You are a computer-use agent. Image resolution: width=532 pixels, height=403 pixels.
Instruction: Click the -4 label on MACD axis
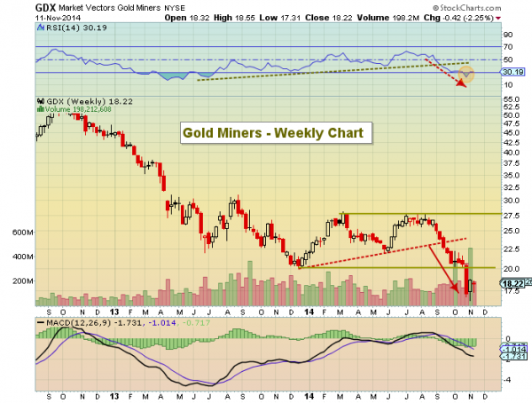(507, 380)
